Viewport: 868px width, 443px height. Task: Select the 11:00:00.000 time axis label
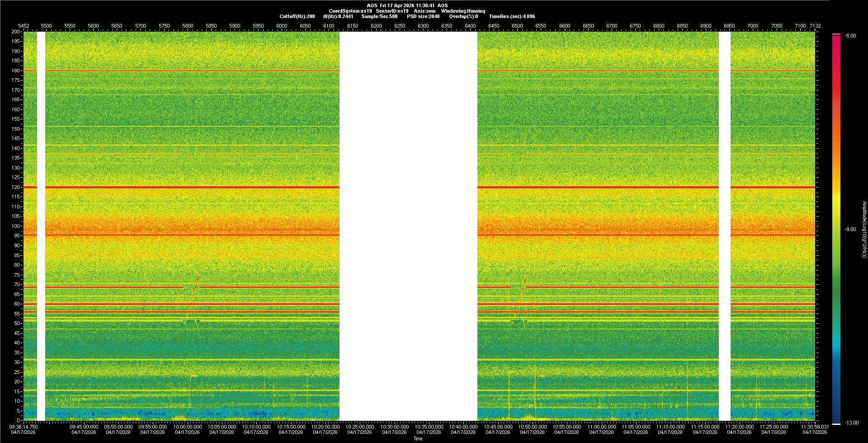[602, 427]
